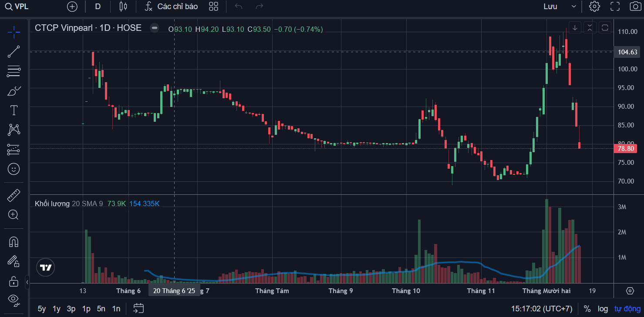
Task: Click the 78.80 current price label
Action: click(626, 149)
